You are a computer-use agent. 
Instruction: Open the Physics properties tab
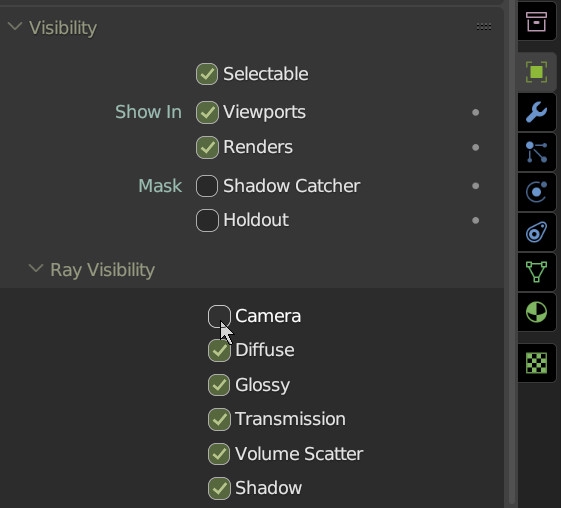click(x=536, y=192)
